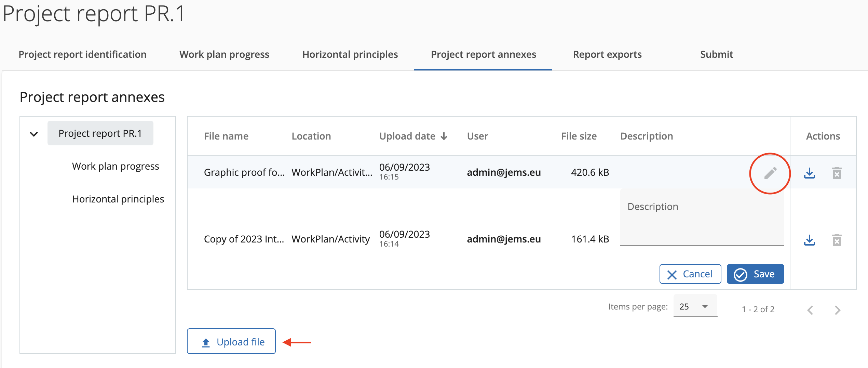Viewport: 868px width, 368px height.
Task: Select Work plan progress in tree
Action: pyautogui.click(x=116, y=166)
